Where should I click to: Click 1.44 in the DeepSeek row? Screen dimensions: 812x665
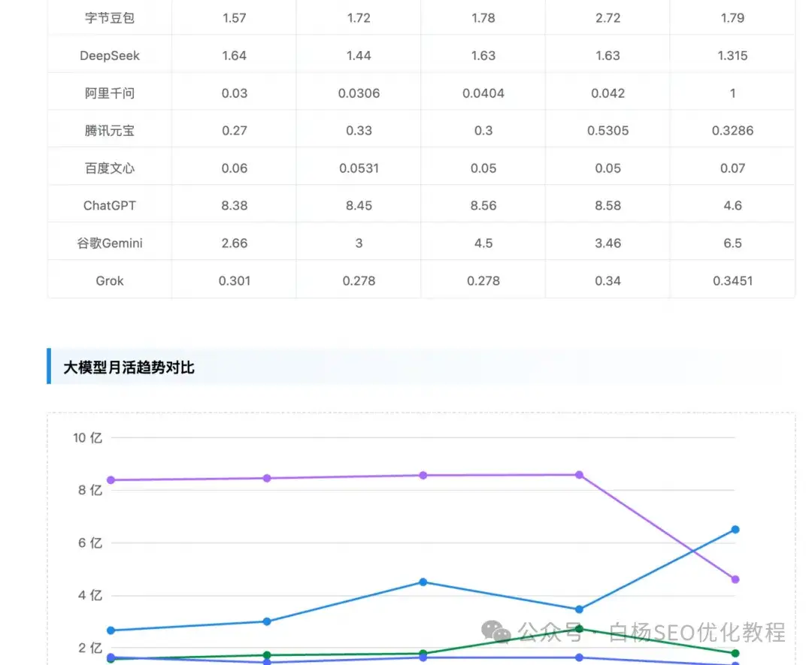coord(359,56)
